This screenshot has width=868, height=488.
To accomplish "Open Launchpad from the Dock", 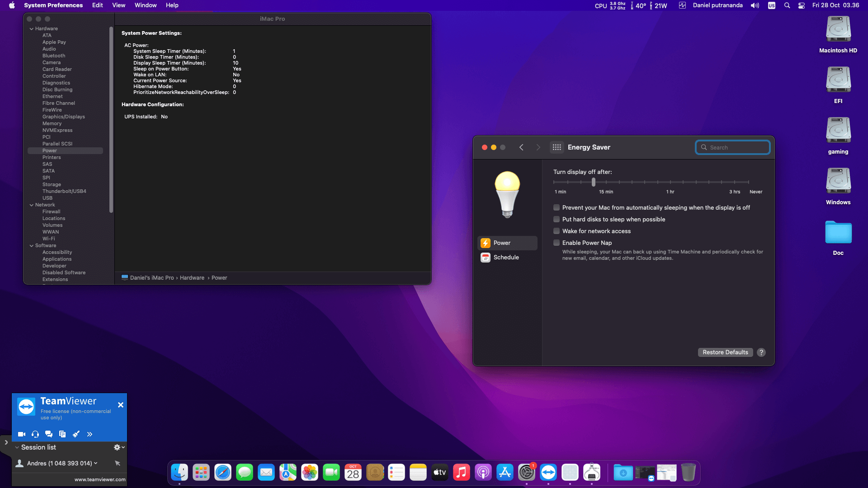I will point(201,473).
